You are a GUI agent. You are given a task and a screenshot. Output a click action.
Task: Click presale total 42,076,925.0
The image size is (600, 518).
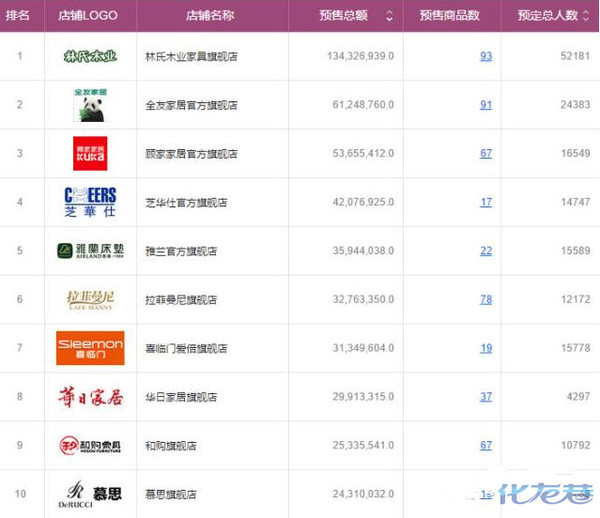[363, 202]
